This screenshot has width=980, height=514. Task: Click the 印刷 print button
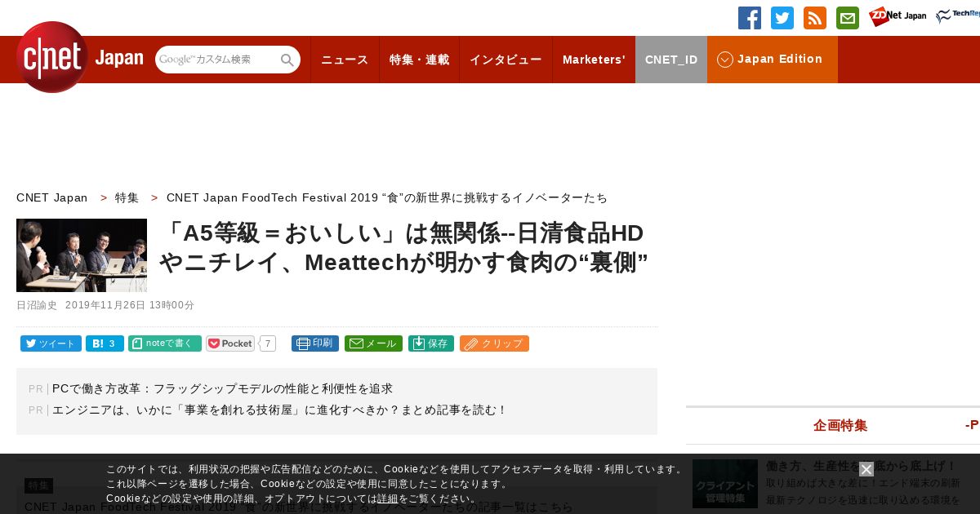pyautogui.click(x=315, y=343)
